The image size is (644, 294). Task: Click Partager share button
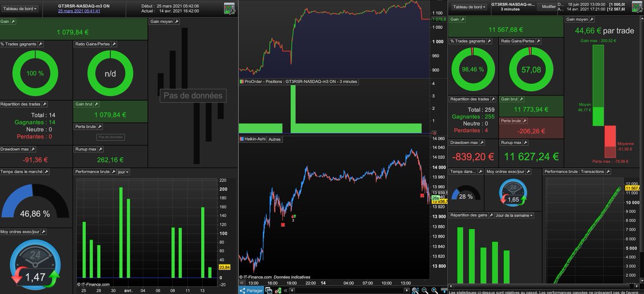pos(250,290)
